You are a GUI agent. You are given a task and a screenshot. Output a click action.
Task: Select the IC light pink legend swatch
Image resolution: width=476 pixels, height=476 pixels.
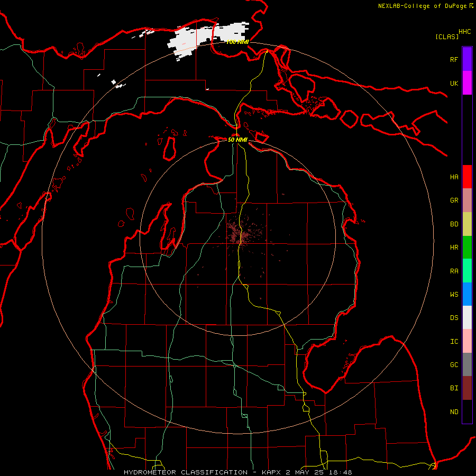tap(467, 341)
